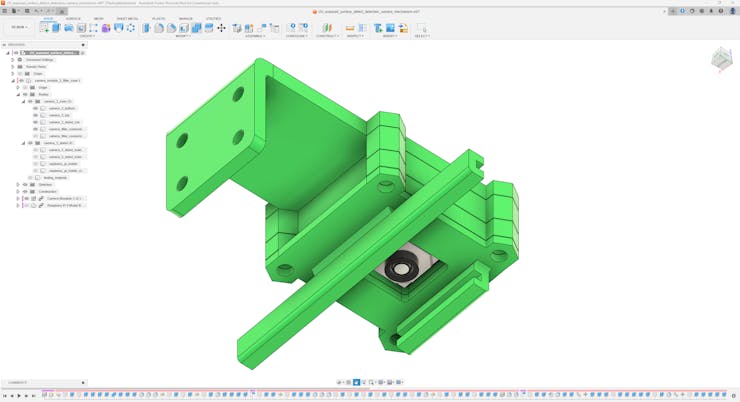
Task: Click the Undo arrow icon
Action: point(36,11)
